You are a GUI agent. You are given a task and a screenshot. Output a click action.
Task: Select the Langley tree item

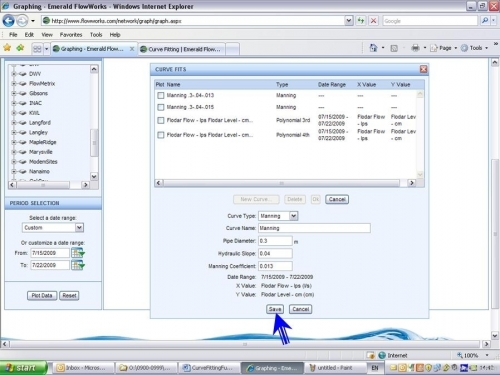click(38, 132)
